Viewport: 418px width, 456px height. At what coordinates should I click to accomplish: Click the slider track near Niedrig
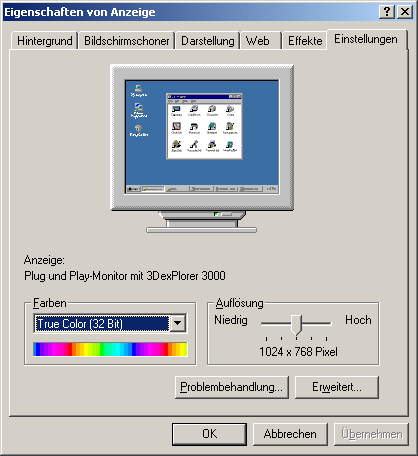coord(276,323)
